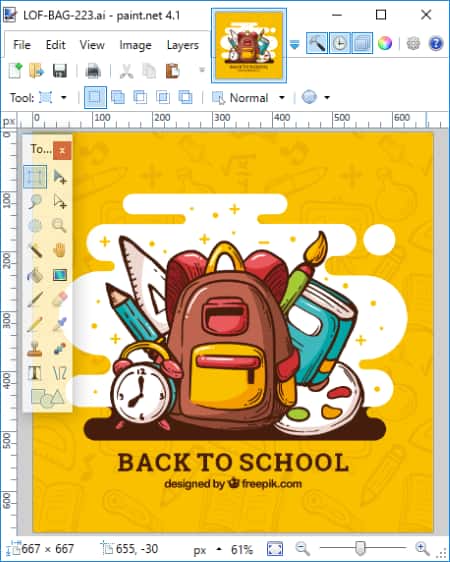Click the 61% zoom value field

242,549
